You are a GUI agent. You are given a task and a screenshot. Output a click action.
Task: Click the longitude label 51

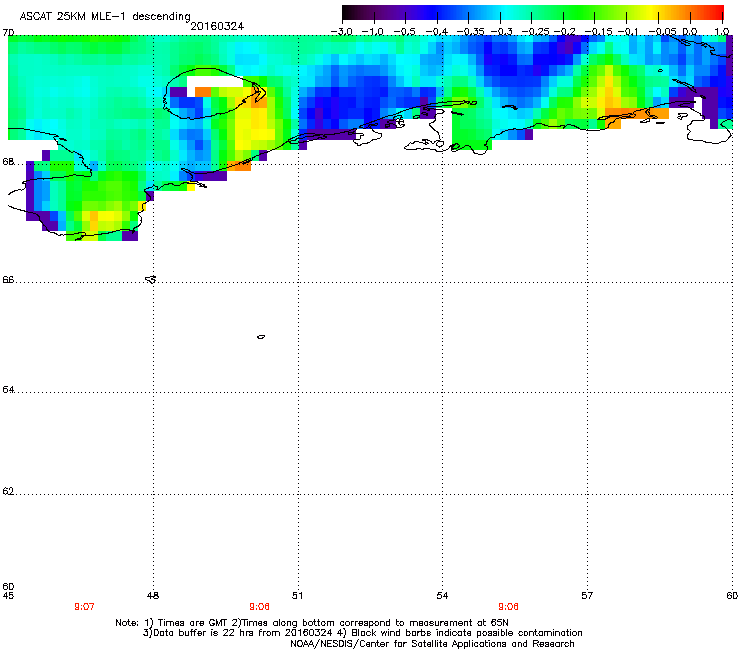click(x=297, y=596)
